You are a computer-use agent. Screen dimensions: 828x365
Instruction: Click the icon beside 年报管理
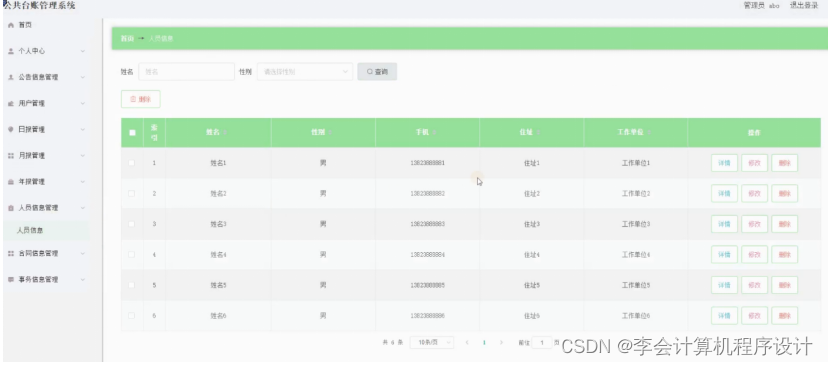[11, 182]
